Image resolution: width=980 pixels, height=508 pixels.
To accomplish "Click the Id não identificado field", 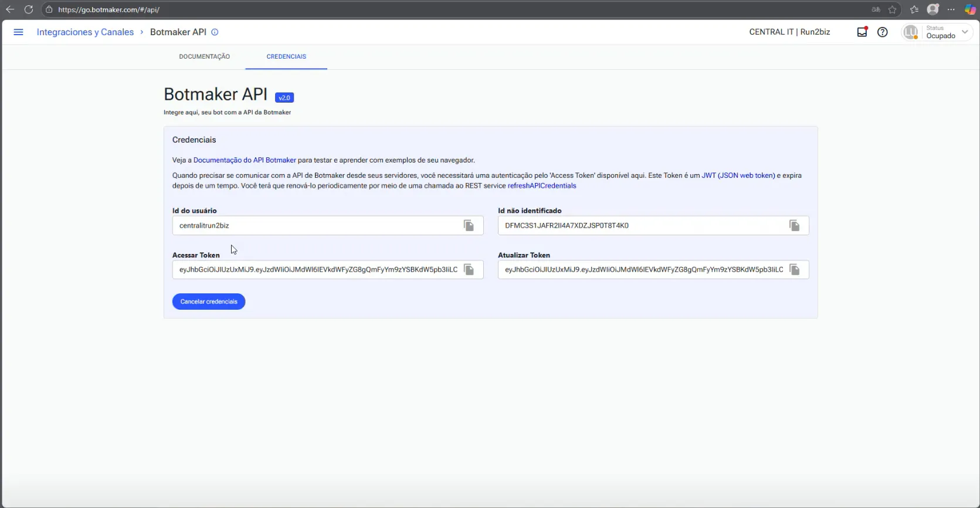I will (653, 225).
